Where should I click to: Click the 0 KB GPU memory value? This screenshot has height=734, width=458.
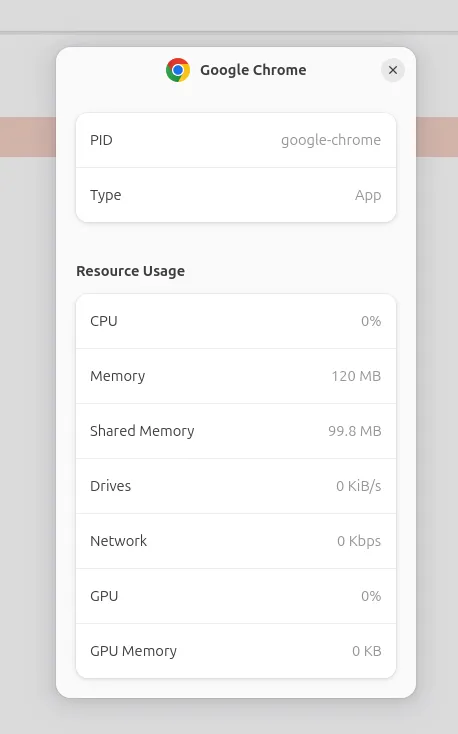367,651
